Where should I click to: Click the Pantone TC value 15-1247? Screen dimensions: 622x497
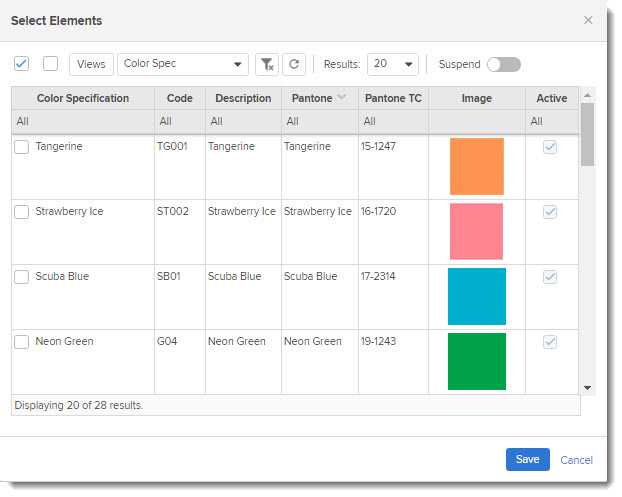tap(378, 146)
